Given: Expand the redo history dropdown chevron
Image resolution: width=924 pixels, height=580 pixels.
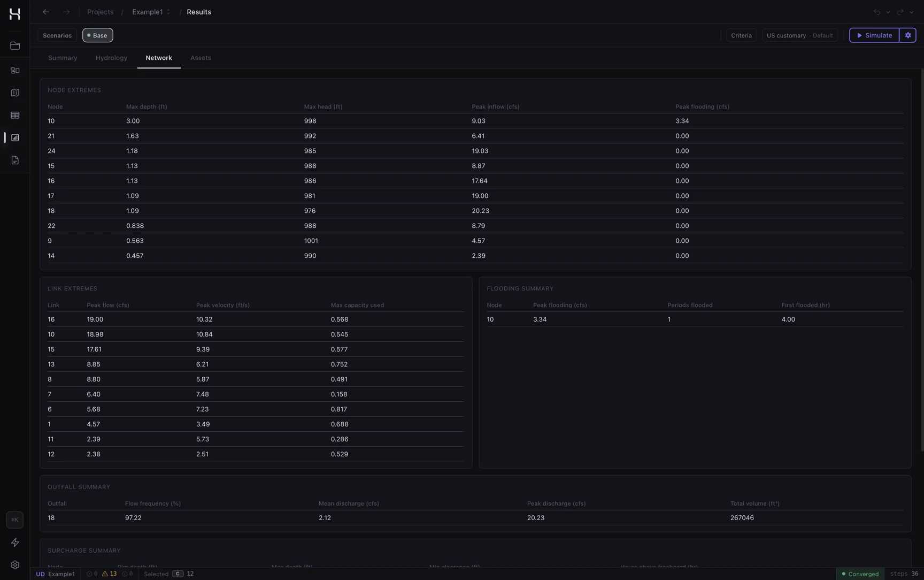Looking at the screenshot, I should coord(912,12).
